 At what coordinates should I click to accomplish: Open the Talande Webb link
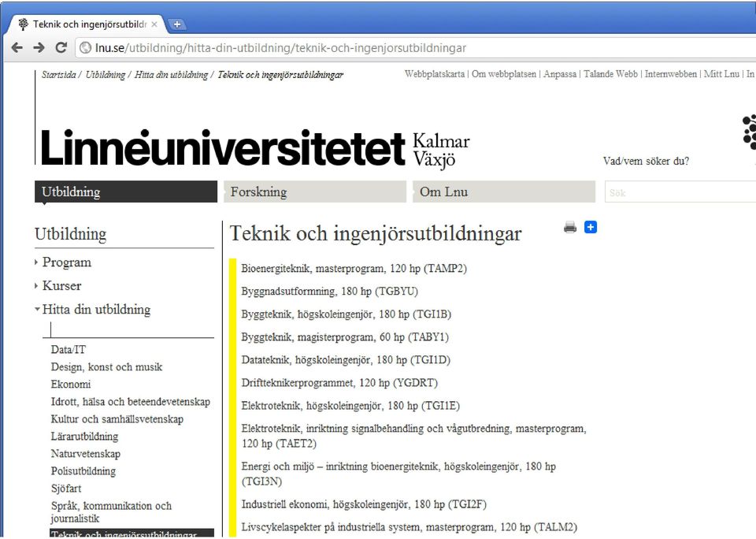(610, 74)
